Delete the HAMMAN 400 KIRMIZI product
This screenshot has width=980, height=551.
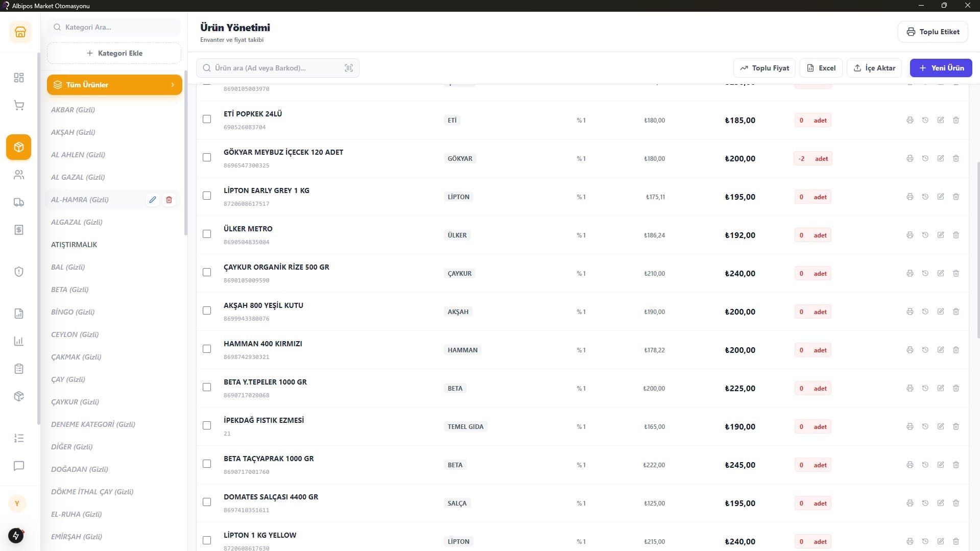(955, 350)
